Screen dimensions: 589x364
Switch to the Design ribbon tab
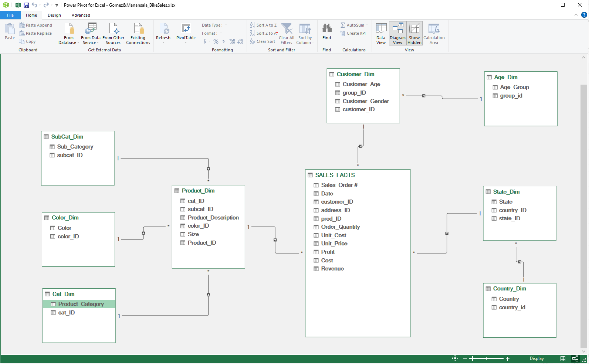click(x=54, y=15)
